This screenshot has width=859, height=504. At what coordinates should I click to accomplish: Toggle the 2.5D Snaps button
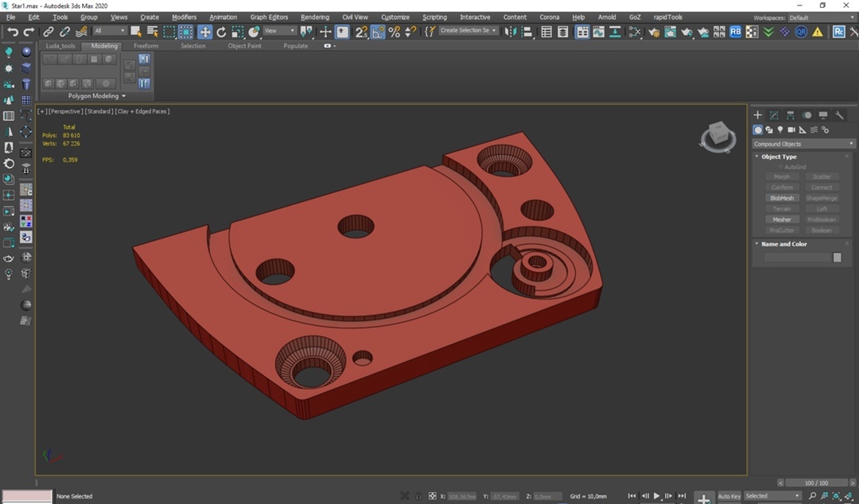(x=361, y=32)
